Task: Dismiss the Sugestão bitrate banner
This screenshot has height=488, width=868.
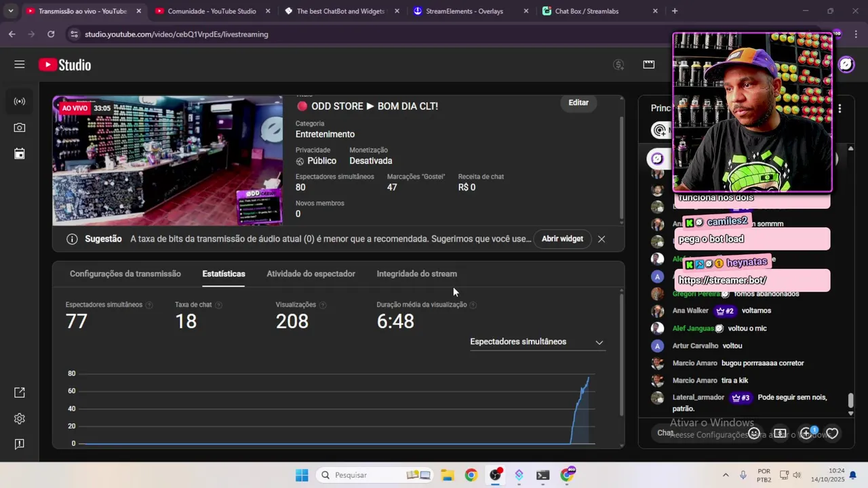Action: click(x=601, y=239)
